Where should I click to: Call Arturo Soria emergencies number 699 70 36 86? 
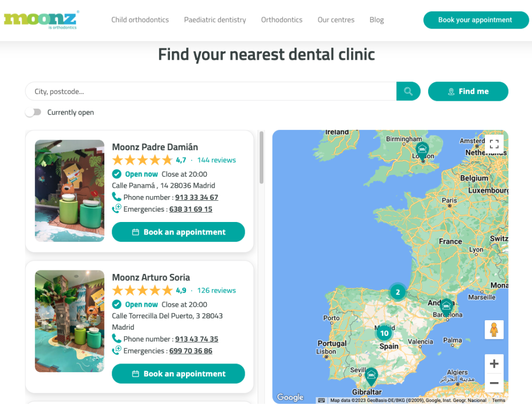[191, 351]
